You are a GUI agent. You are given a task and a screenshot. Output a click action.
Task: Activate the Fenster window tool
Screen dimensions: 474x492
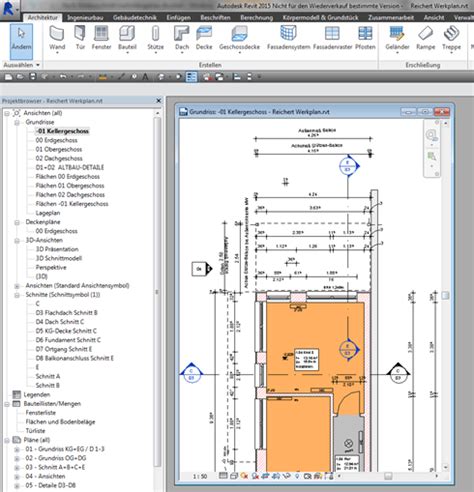101,38
